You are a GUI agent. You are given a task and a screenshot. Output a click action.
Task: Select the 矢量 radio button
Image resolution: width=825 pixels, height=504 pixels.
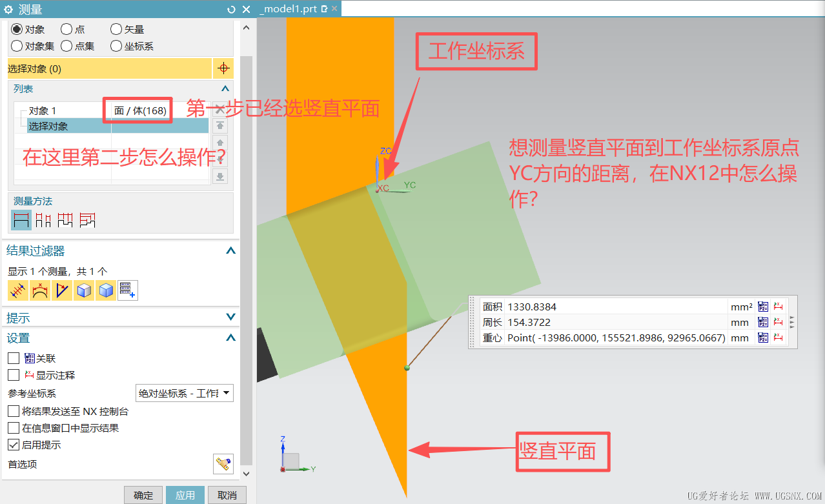[x=116, y=29]
